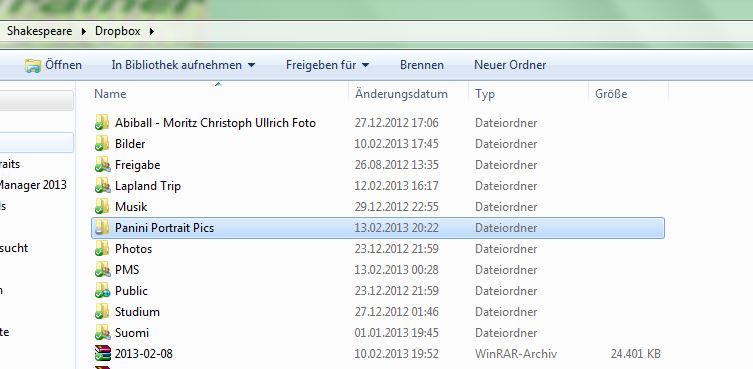Click the Öffnen toolbar button
Viewport: 753px width, 369px height.
pyautogui.click(x=53, y=65)
